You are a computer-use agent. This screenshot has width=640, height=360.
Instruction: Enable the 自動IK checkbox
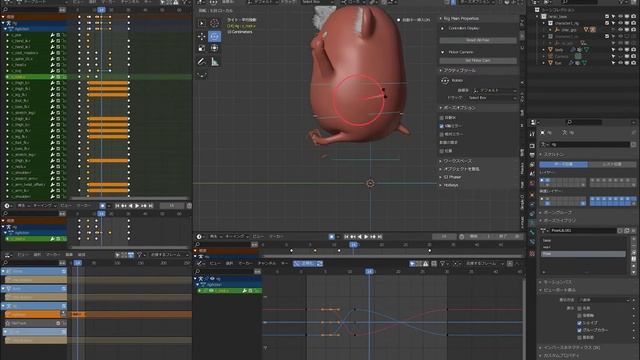point(442,118)
